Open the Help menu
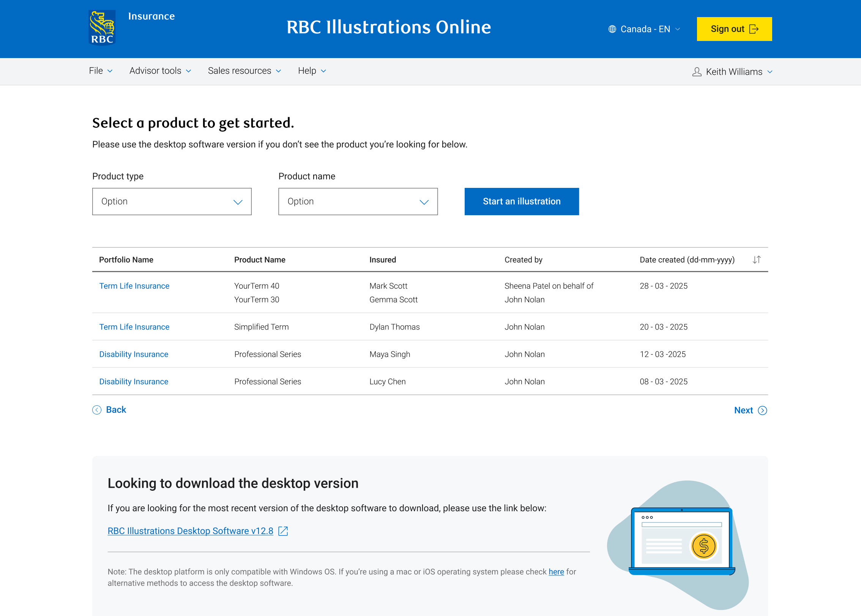The width and height of the screenshot is (861, 616). pyautogui.click(x=312, y=71)
